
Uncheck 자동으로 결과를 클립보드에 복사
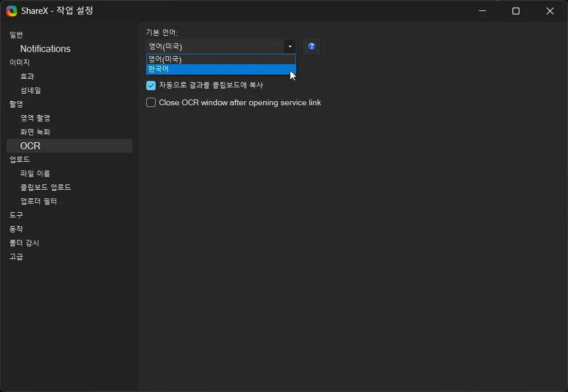click(x=151, y=86)
